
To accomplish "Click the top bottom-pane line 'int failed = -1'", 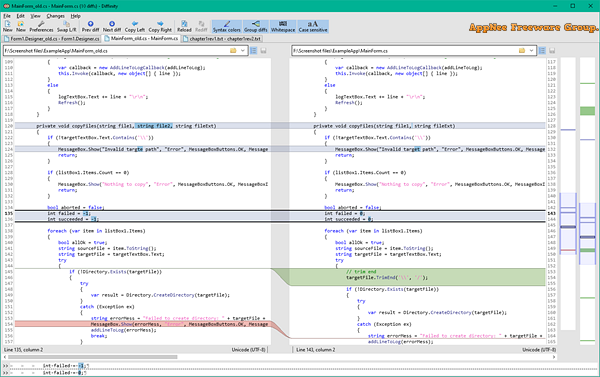I will click(x=66, y=366).
